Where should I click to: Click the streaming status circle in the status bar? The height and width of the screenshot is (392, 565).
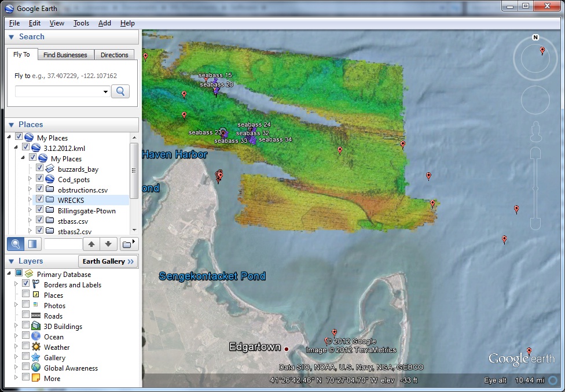click(553, 380)
